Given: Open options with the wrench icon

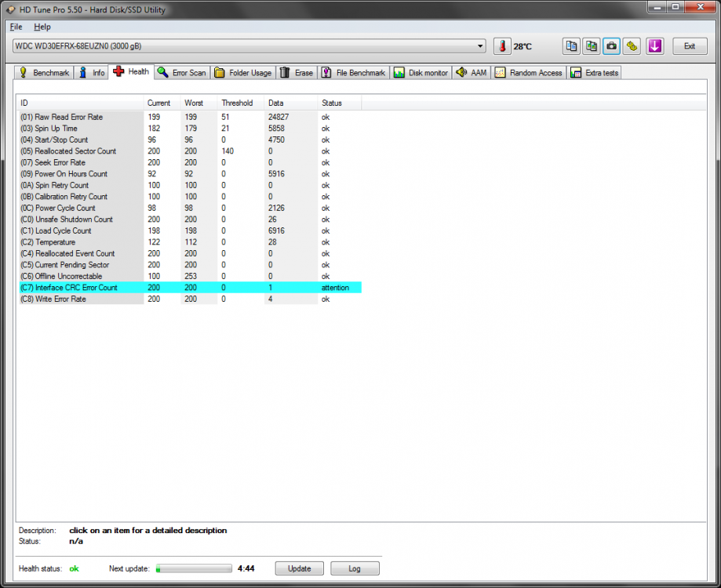Looking at the screenshot, I should click(632, 46).
